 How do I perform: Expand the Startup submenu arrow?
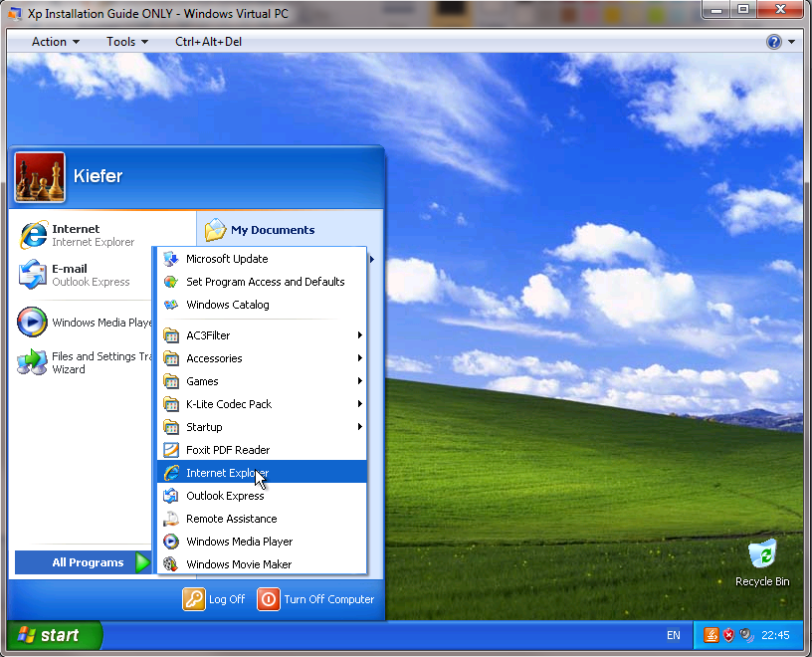(x=360, y=426)
